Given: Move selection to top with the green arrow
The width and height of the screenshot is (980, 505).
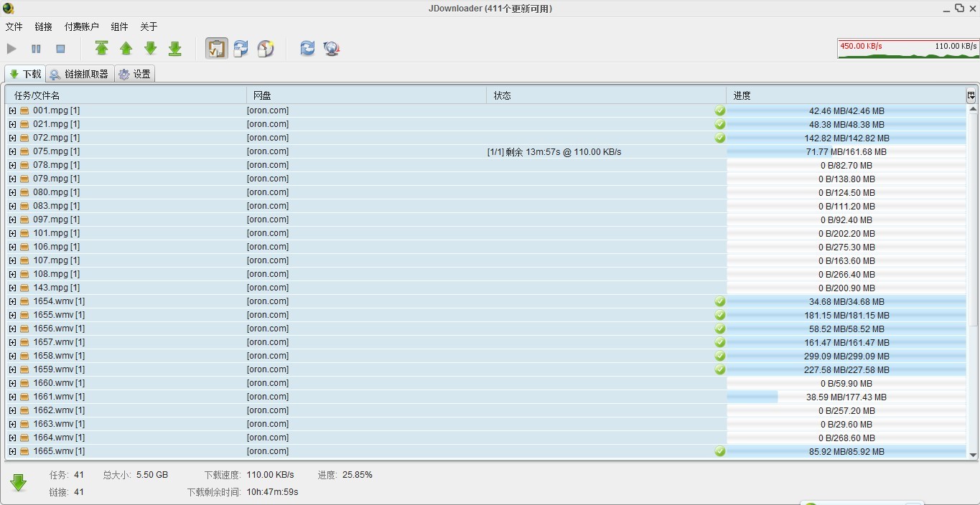Looking at the screenshot, I should [102, 49].
